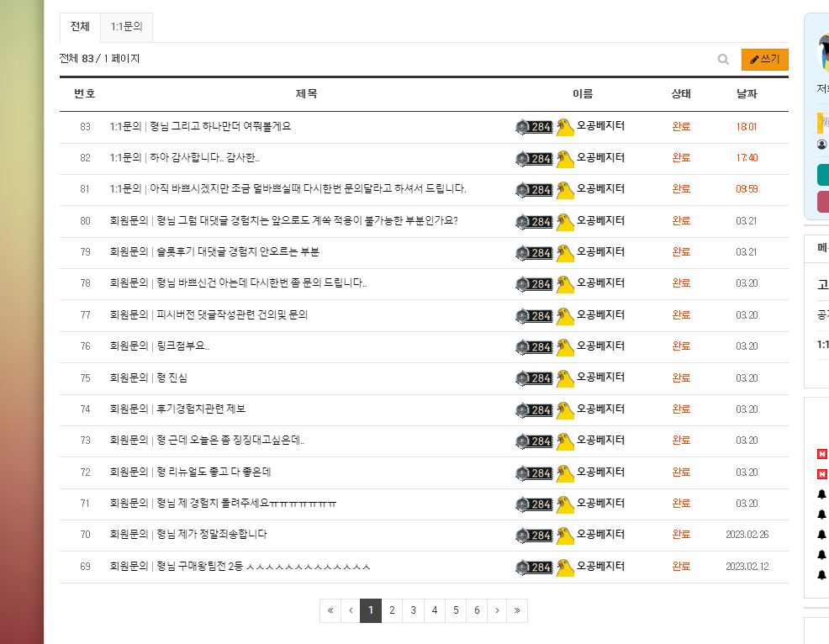Select the 전체 tab
The width and height of the screenshot is (829, 644).
point(80,27)
